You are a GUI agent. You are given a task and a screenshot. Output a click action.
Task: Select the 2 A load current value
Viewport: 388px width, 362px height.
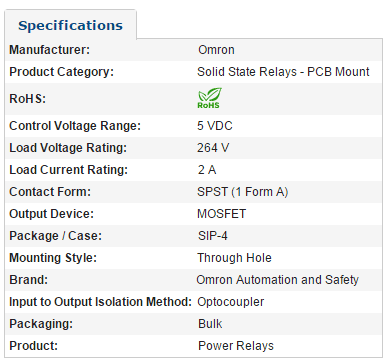click(207, 170)
